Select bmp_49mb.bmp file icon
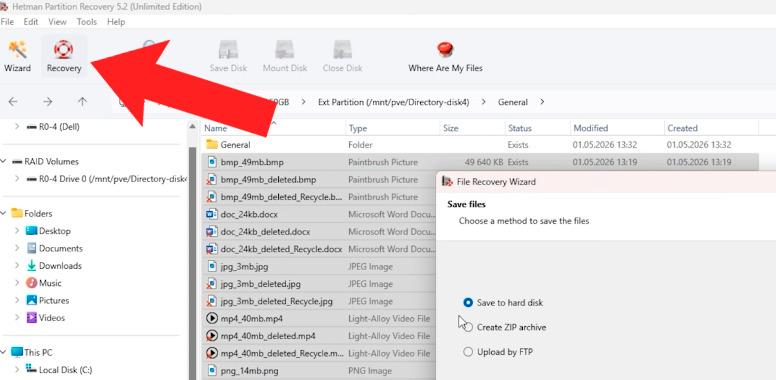 click(x=212, y=162)
